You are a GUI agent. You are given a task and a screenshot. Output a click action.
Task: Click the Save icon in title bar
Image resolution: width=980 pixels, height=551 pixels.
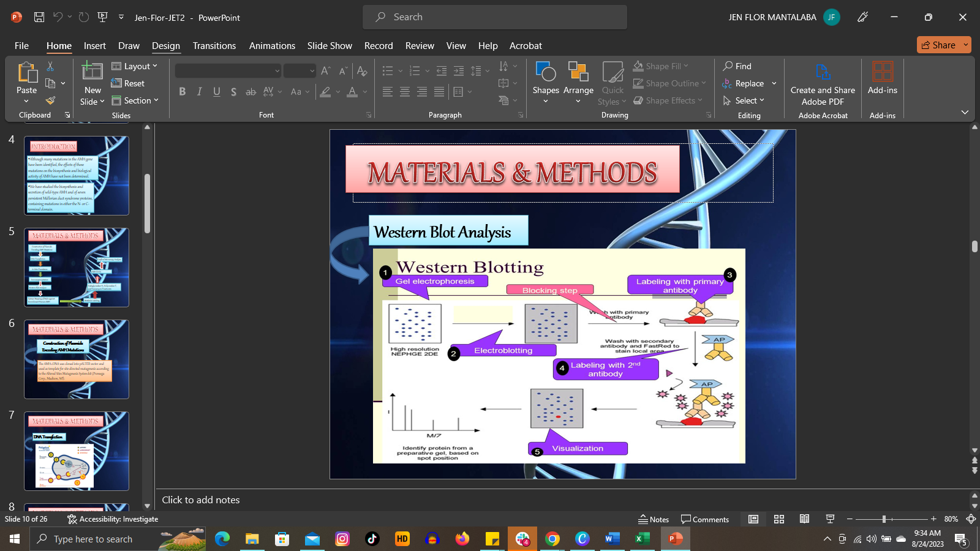coord(39,17)
